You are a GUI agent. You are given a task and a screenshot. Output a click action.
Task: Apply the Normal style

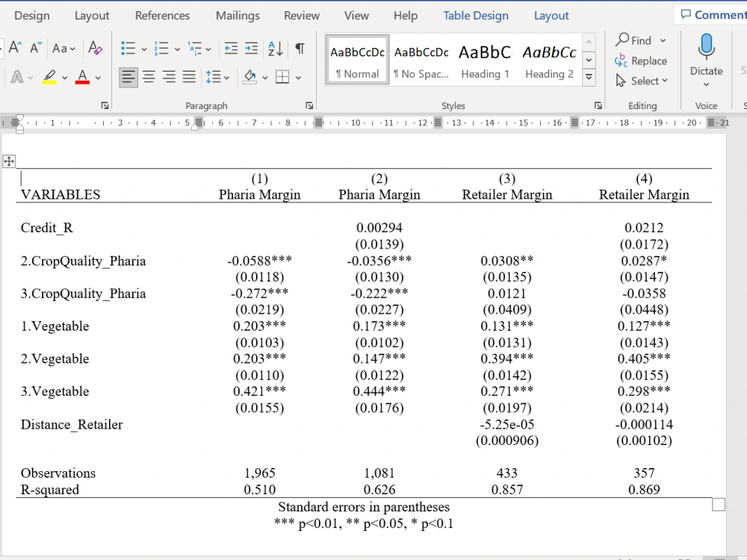(357, 60)
